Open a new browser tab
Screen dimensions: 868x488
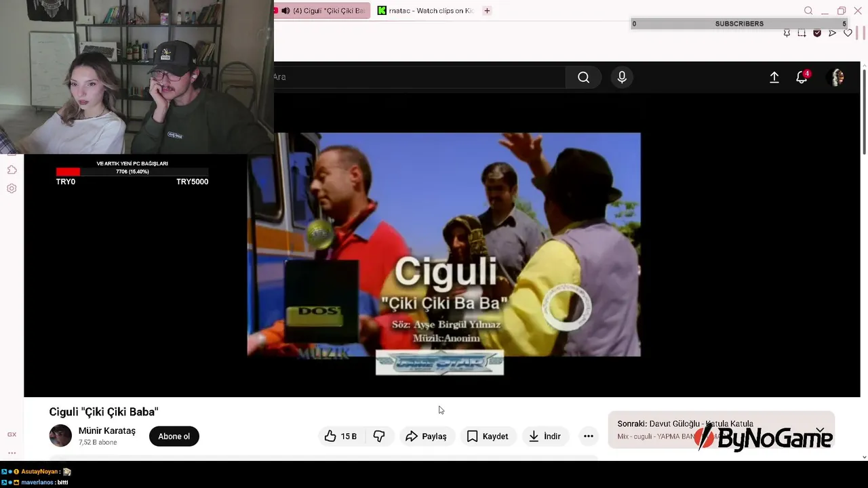click(487, 11)
